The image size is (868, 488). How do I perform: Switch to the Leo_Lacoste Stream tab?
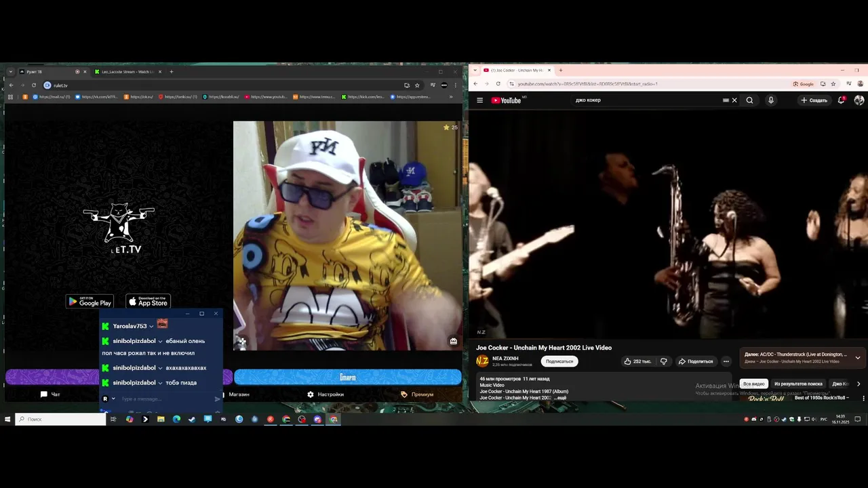pyautogui.click(x=127, y=72)
